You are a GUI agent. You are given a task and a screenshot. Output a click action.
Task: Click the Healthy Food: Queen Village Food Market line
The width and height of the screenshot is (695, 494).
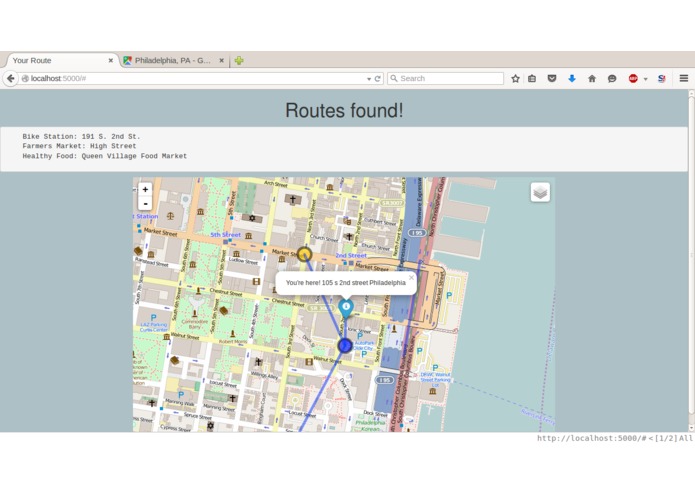pos(105,156)
